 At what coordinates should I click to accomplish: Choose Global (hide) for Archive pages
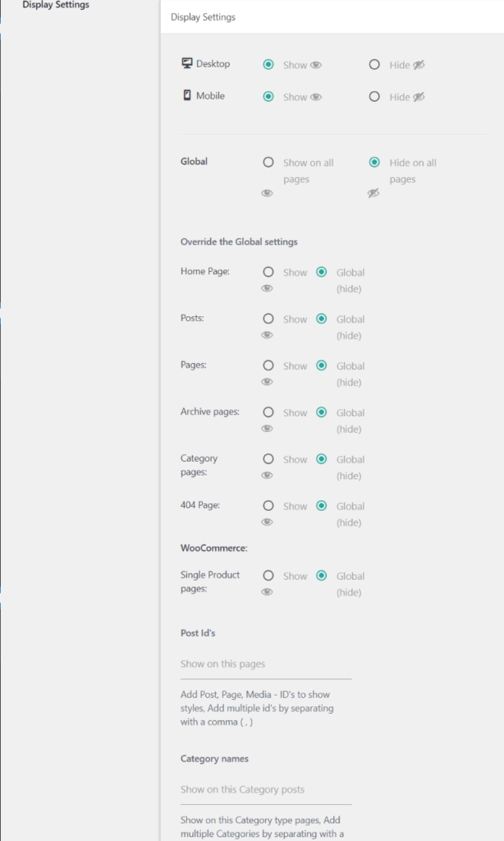coord(322,413)
